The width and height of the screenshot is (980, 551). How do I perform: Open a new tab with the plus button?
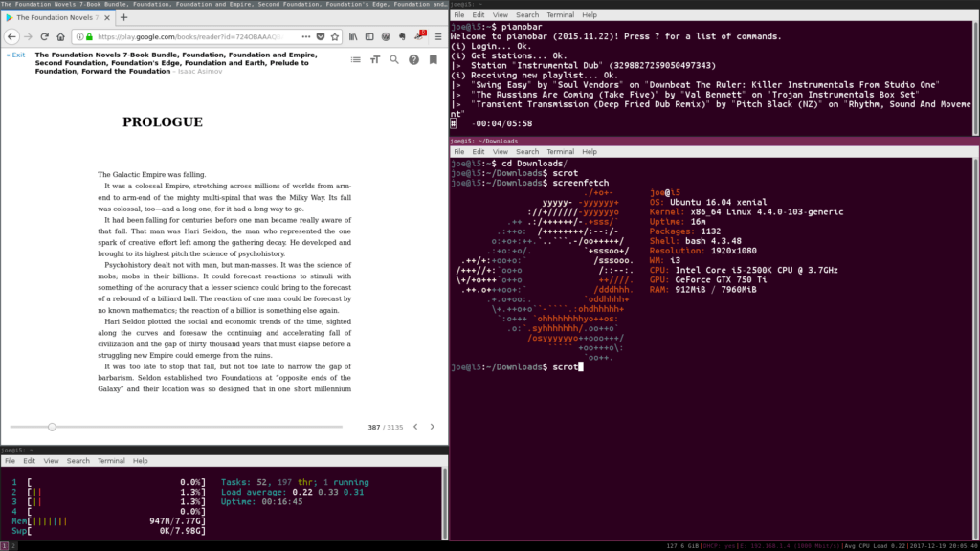pyautogui.click(x=123, y=17)
